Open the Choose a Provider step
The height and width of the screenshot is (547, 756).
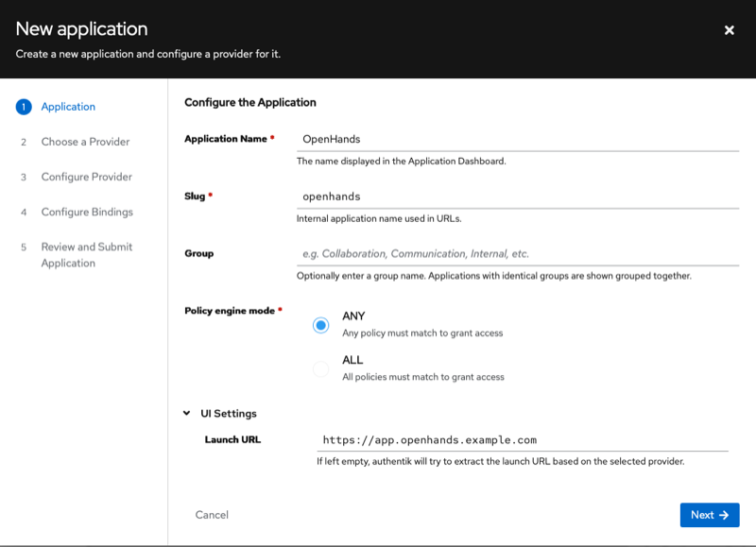85,142
